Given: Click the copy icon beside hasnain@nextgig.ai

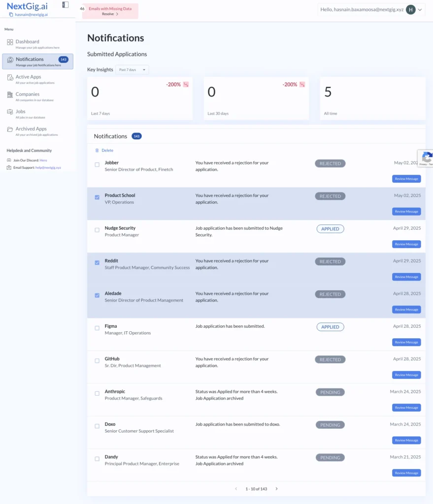Looking at the screenshot, I should 11,14.
